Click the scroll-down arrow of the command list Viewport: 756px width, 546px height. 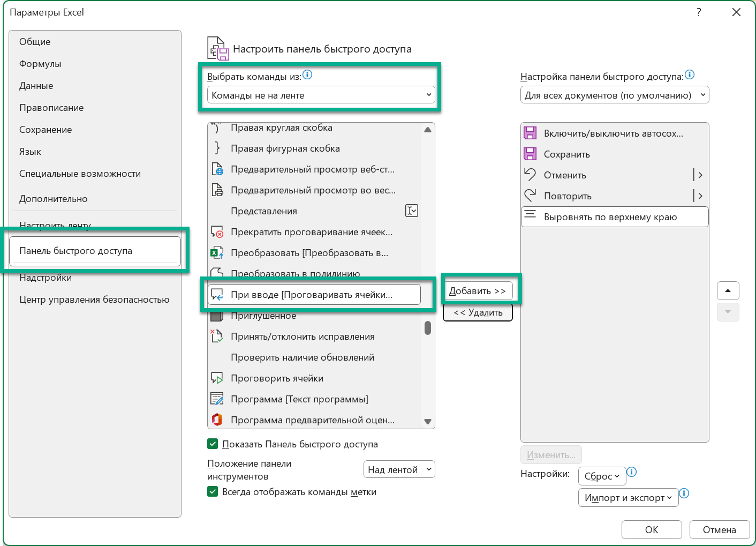click(x=427, y=422)
